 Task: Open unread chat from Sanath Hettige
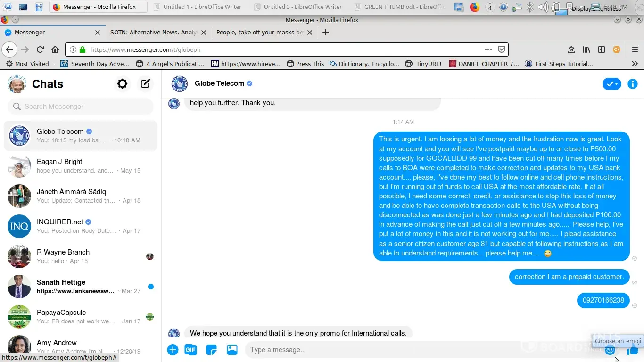click(81, 287)
